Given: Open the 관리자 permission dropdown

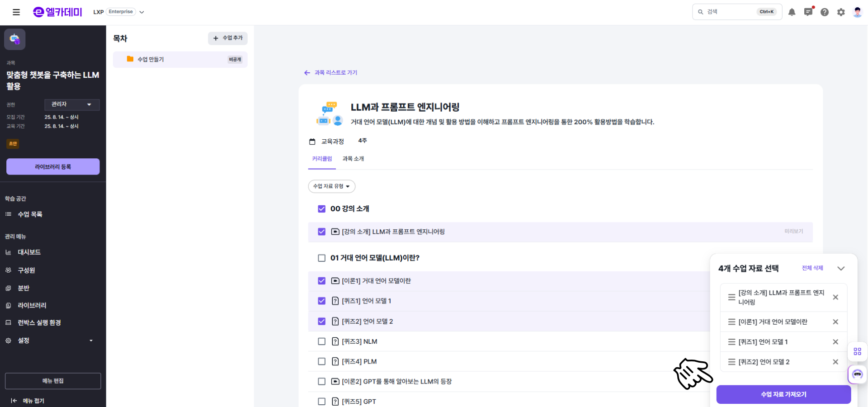Looking at the screenshot, I should pos(72,104).
